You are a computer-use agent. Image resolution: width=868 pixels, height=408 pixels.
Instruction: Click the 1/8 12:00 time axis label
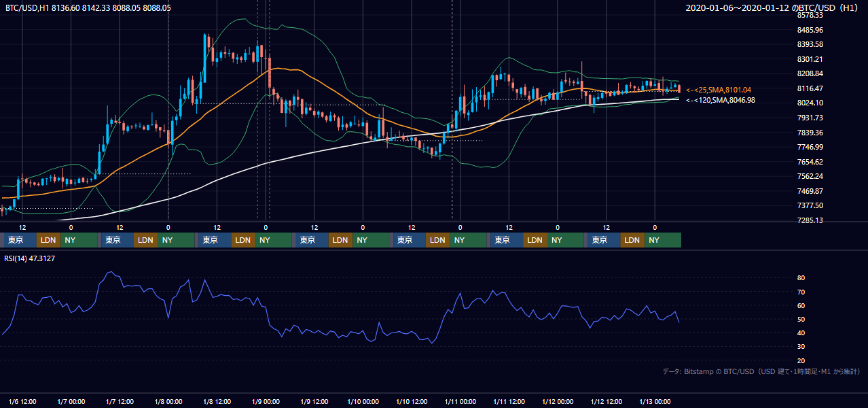[217, 401]
